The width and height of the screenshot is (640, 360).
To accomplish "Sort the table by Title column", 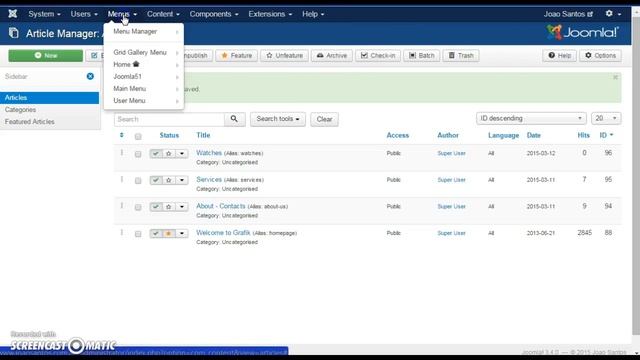I will (203, 135).
